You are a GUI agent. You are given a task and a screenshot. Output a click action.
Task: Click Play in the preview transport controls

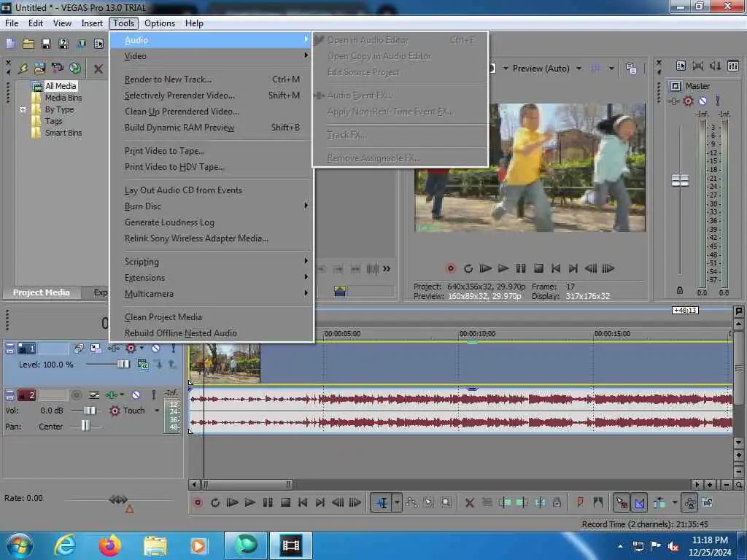(503, 268)
